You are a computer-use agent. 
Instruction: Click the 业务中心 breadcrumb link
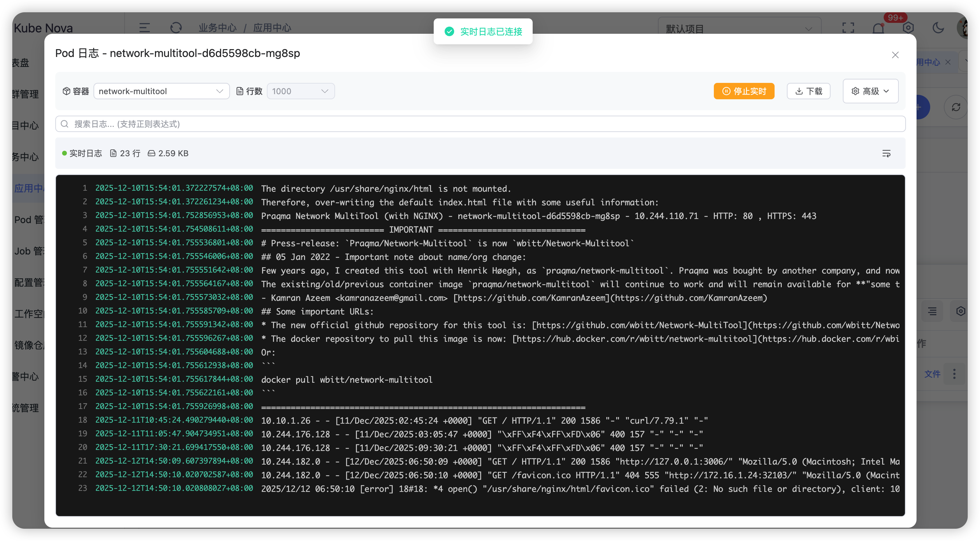(218, 28)
